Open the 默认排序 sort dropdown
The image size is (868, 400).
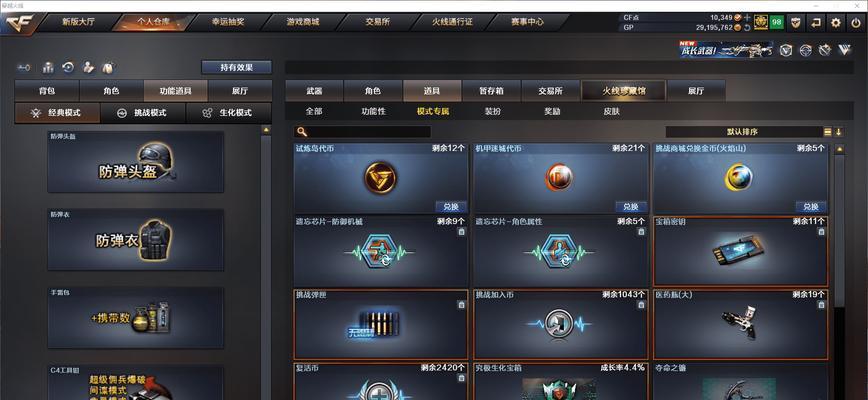[x=745, y=132]
